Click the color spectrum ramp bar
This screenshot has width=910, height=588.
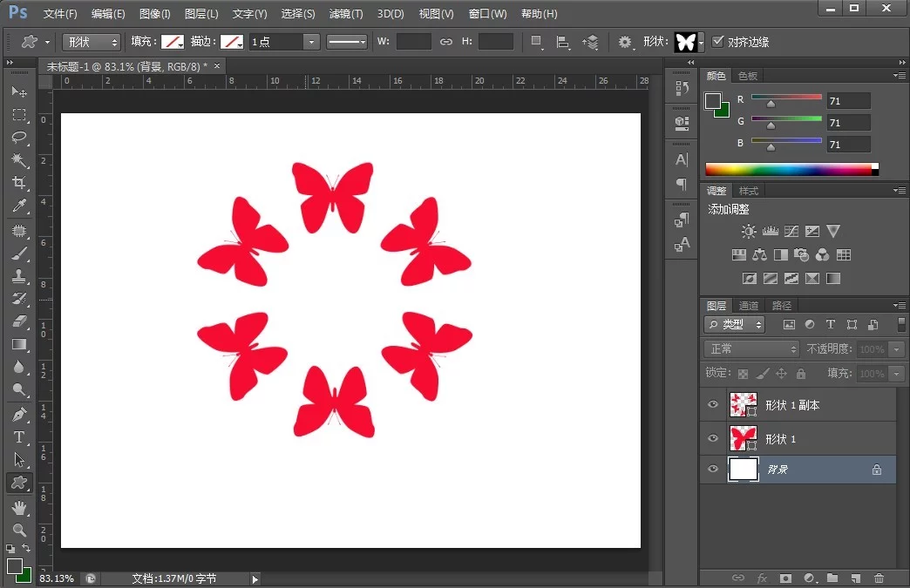[789, 169]
